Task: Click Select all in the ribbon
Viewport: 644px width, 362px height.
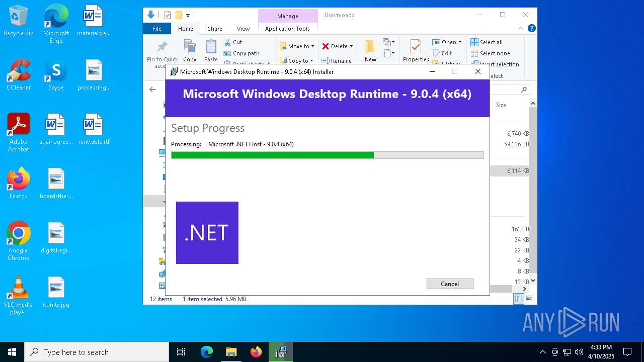Action: point(487,42)
